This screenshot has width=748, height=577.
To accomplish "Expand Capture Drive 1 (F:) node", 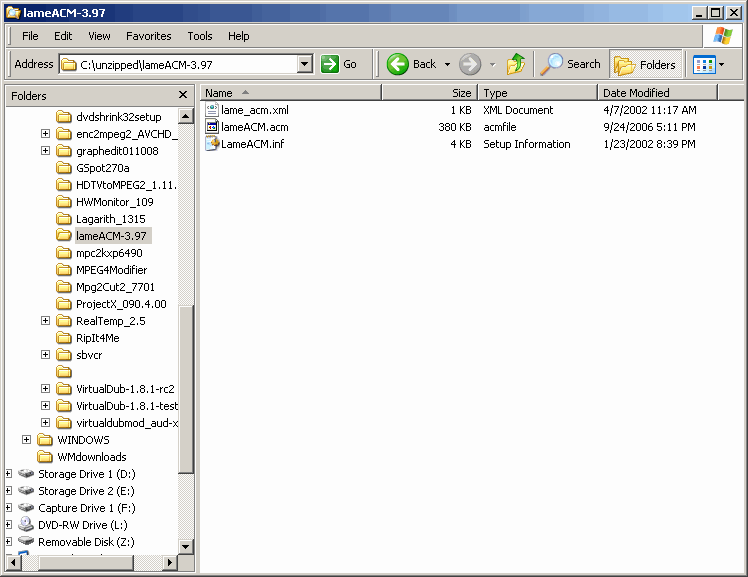I will (x=8, y=507).
